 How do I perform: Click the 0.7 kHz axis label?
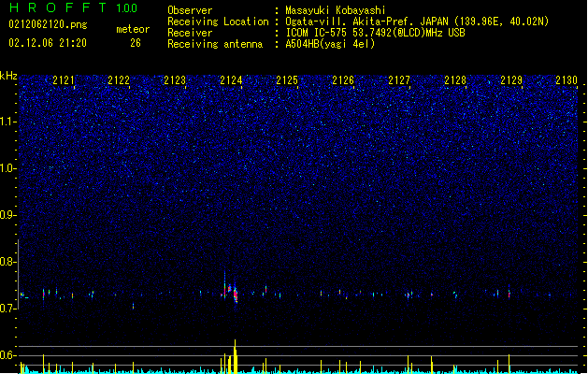click(8, 309)
